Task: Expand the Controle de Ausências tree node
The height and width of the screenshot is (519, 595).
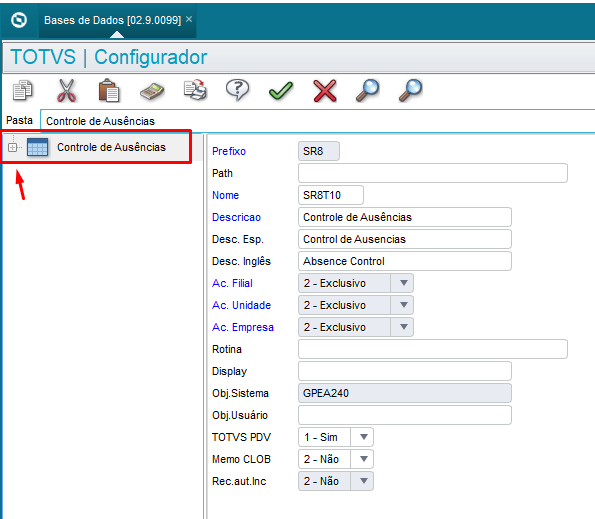Action: [13, 147]
